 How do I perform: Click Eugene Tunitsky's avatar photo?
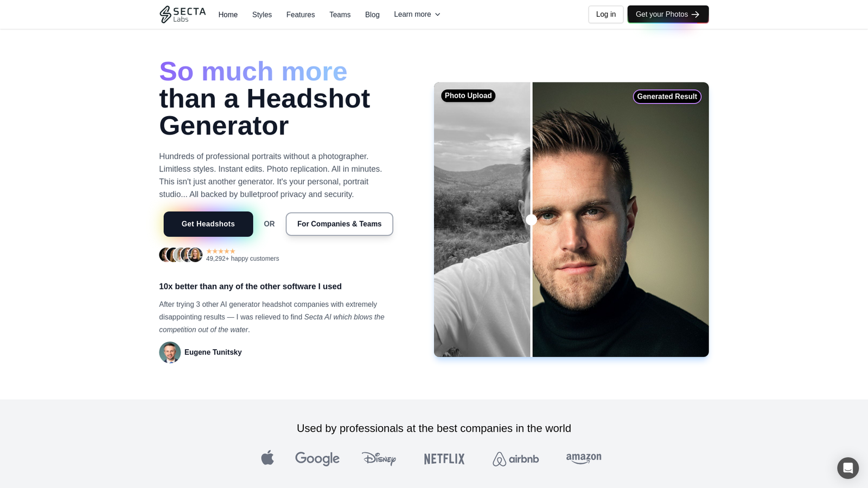point(170,352)
